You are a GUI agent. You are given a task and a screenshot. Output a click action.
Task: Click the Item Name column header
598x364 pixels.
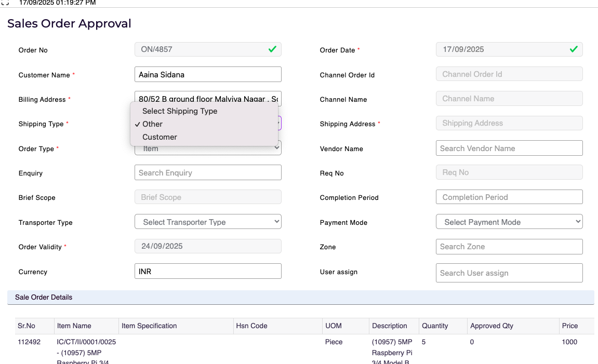[74, 326]
